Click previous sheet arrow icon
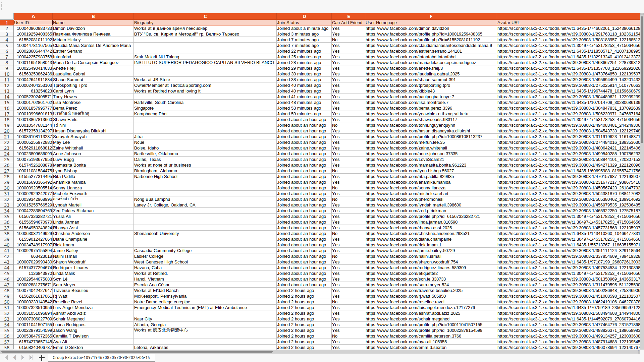This screenshot has height=362, width=644. [14, 358]
